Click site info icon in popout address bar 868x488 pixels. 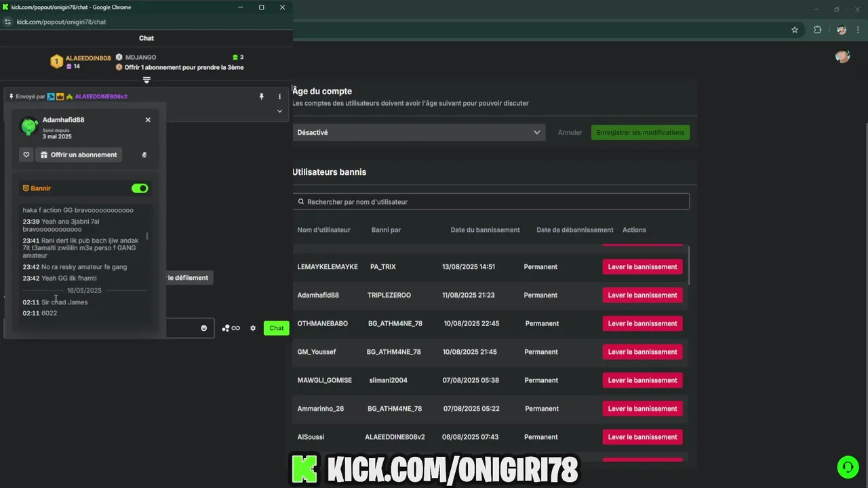[8, 22]
